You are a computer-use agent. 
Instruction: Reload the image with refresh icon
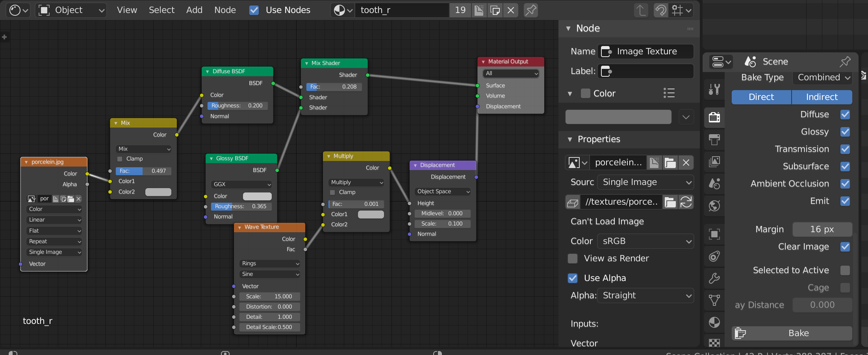686,202
